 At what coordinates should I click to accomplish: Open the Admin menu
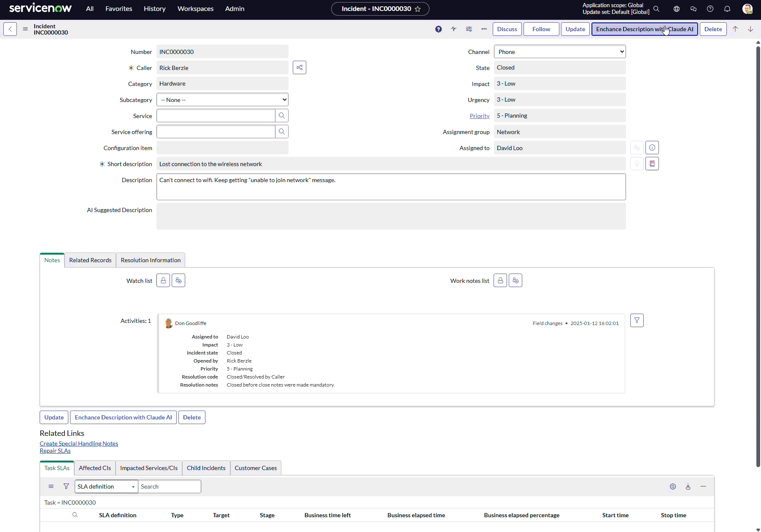(235, 9)
